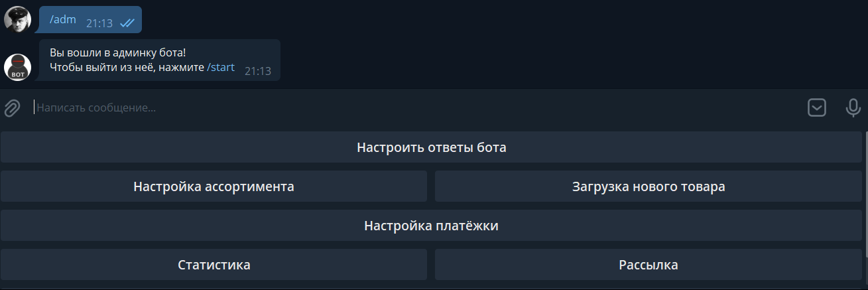View "Статистика" from the bot keyboard
Screen dimensions: 868x290
(214, 265)
